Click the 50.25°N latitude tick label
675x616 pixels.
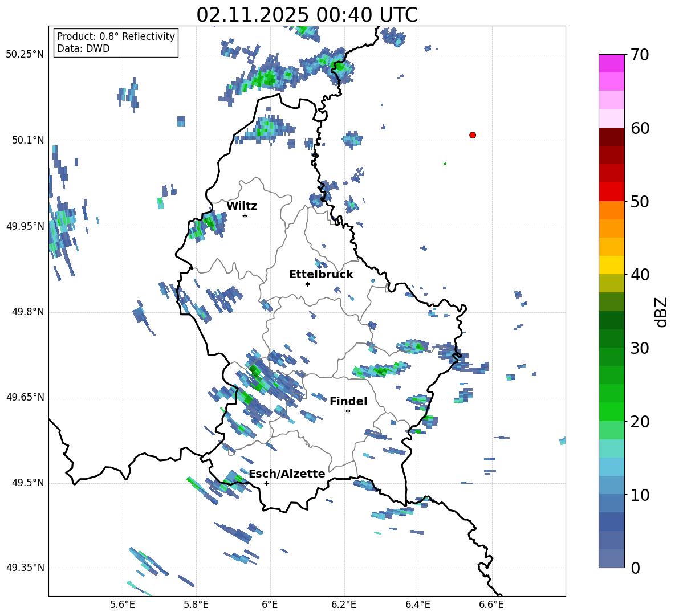25,55
